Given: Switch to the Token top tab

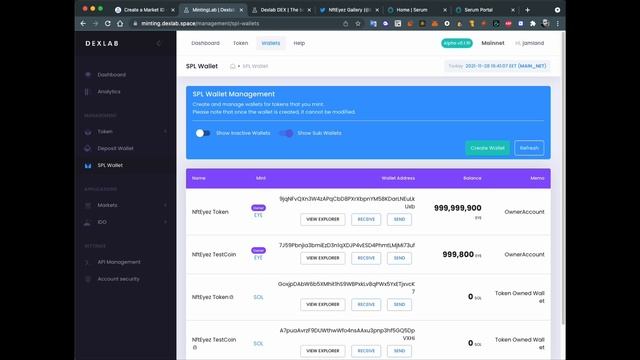Looking at the screenshot, I should [x=240, y=43].
